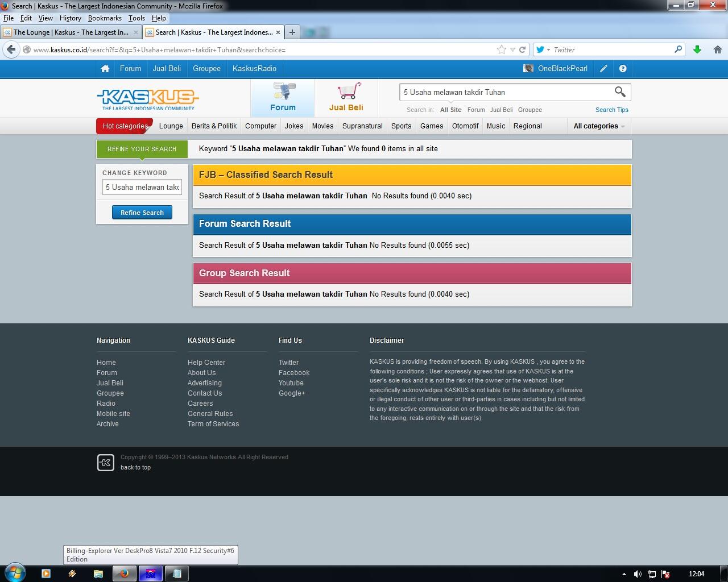Bookmark this page with the star icon
Screen dimensions: 728x582
pyautogui.click(x=502, y=49)
